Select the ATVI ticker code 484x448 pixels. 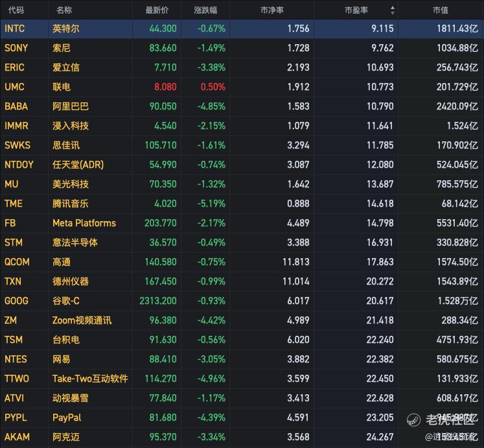pyautogui.click(x=14, y=399)
